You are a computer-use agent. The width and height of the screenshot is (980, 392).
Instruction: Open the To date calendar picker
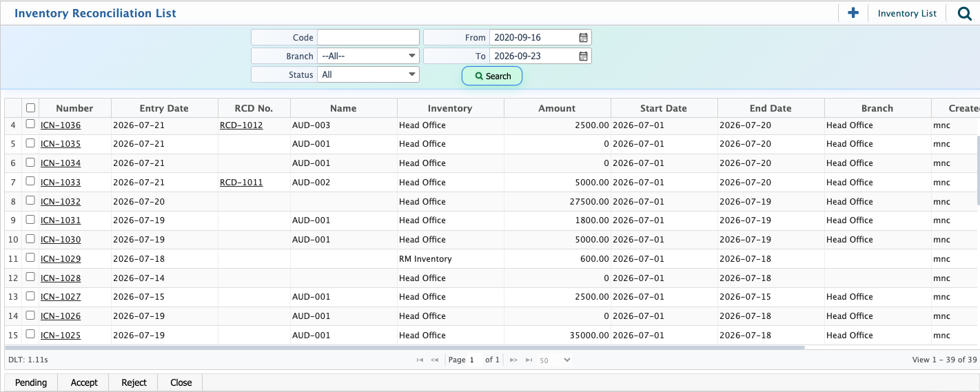[583, 56]
